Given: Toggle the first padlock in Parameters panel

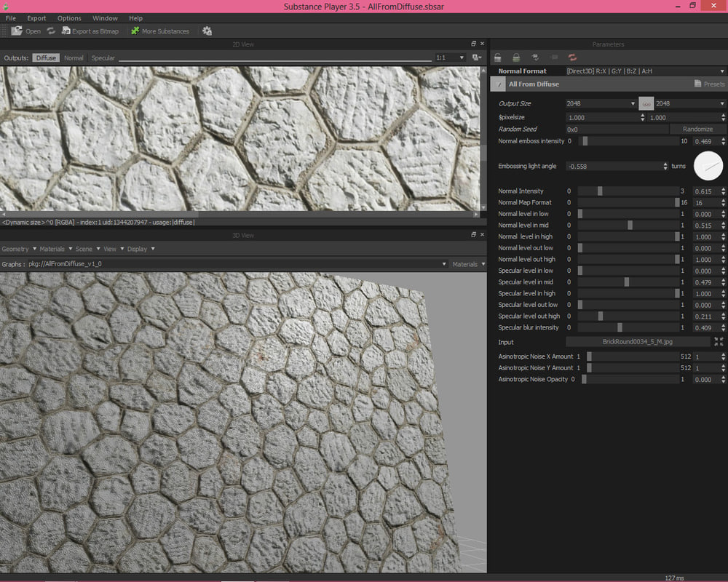Looking at the screenshot, I should pos(497,57).
